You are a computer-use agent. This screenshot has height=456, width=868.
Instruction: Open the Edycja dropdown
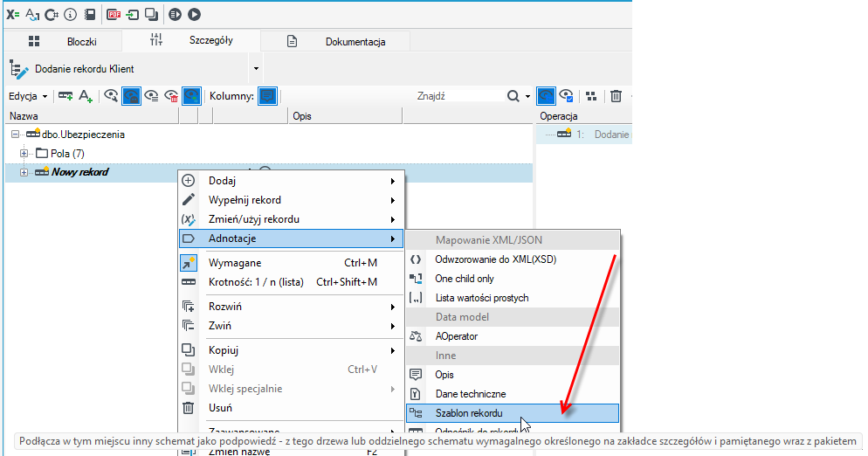point(28,96)
